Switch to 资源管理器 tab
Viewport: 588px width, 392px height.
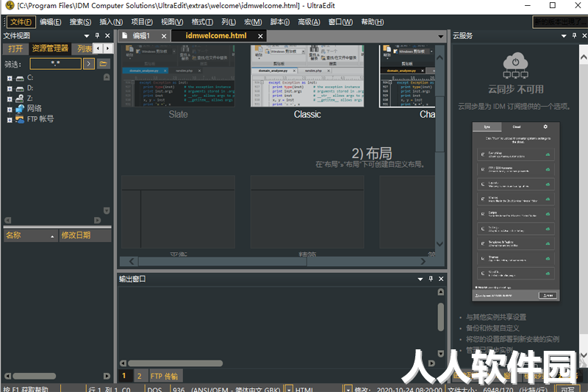click(x=50, y=49)
